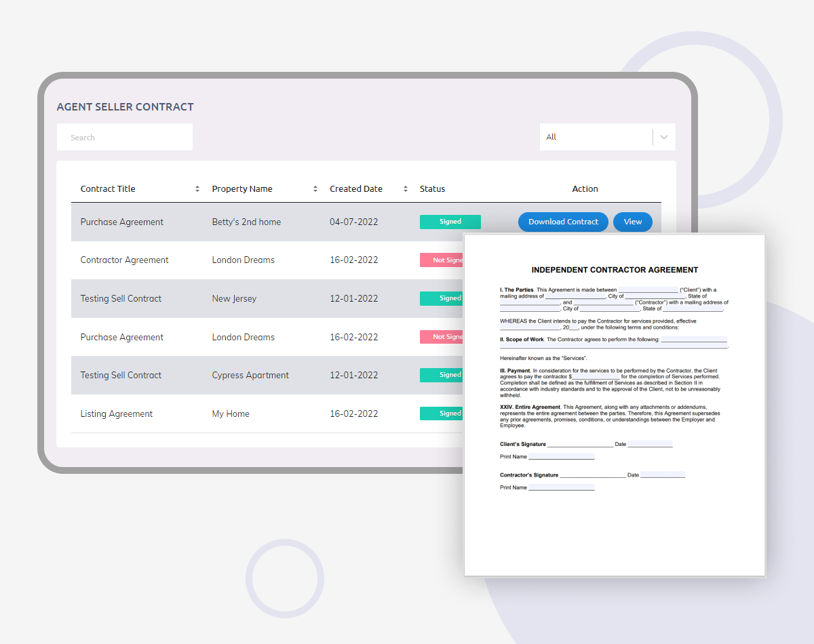This screenshot has width=814, height=644.
Task: Sort by Created Date column arrows
Action: (x=406, y=189)
